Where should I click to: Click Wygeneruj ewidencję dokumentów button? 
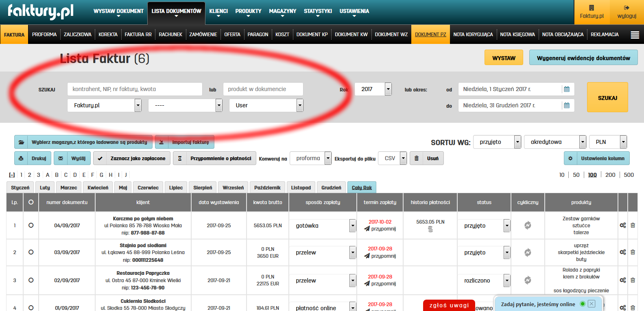pos(583,58)
